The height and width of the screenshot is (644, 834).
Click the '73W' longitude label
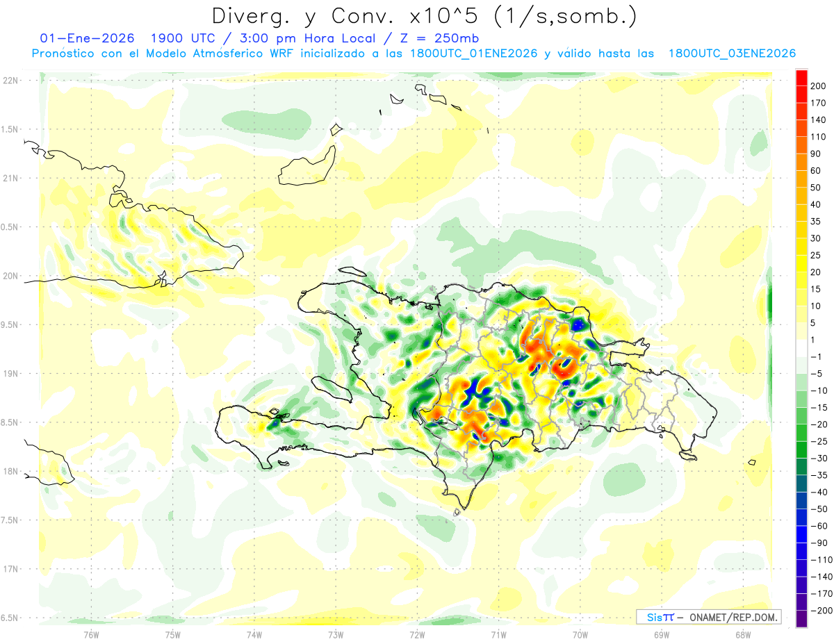(336, 634)
